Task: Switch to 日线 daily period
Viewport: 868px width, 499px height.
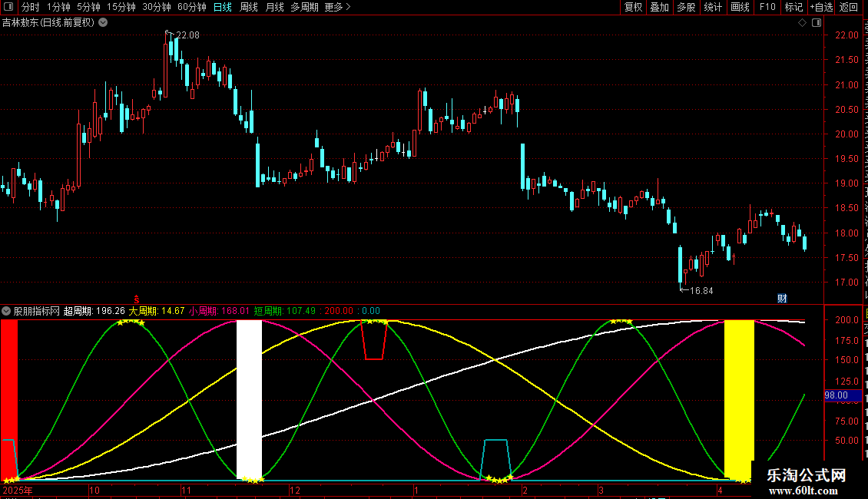Action: click(x=223, y=7)
